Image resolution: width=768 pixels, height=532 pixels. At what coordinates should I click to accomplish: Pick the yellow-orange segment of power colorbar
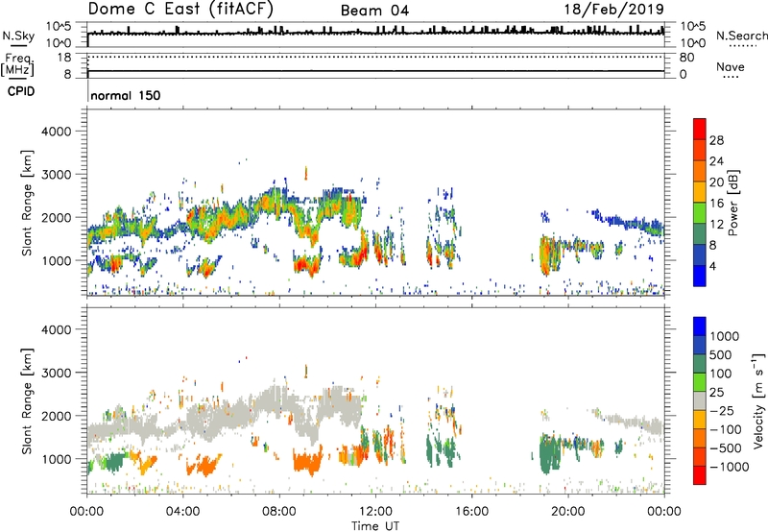[700, 192]
